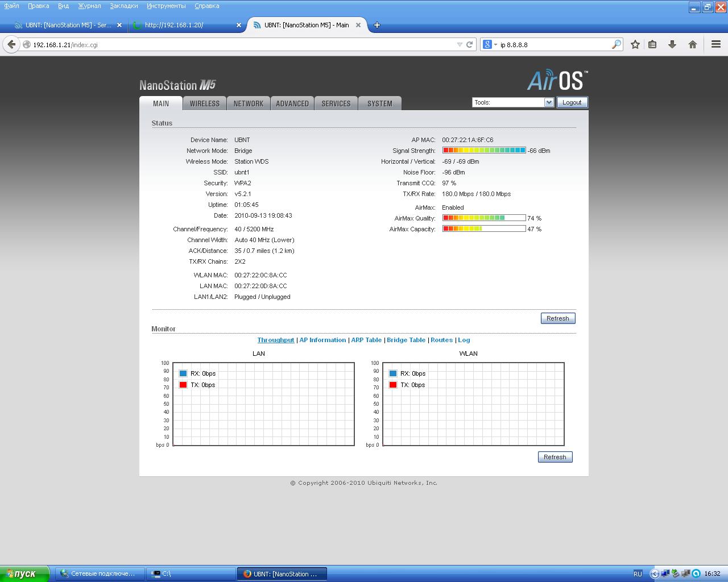This screenshot has width=728, height=582.
Task: Click the search magnifier icon
Action: [616, 44]
